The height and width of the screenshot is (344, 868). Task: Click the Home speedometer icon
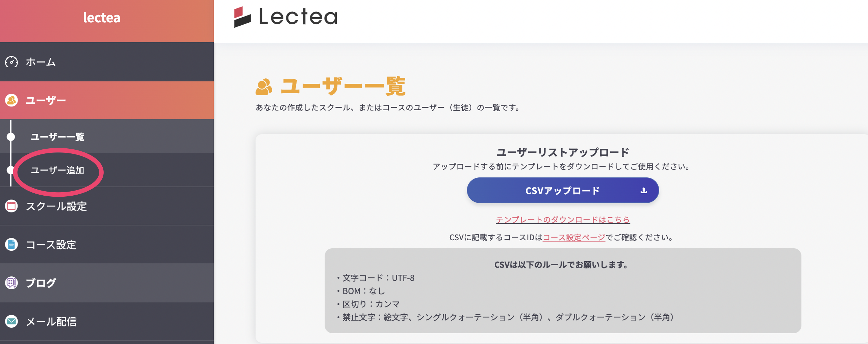click(x=11, y=62)
